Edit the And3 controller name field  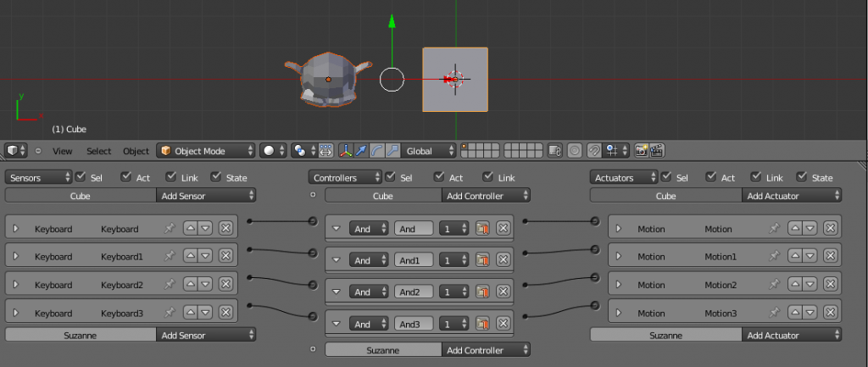pyautogui.click(x=413, y=323)
